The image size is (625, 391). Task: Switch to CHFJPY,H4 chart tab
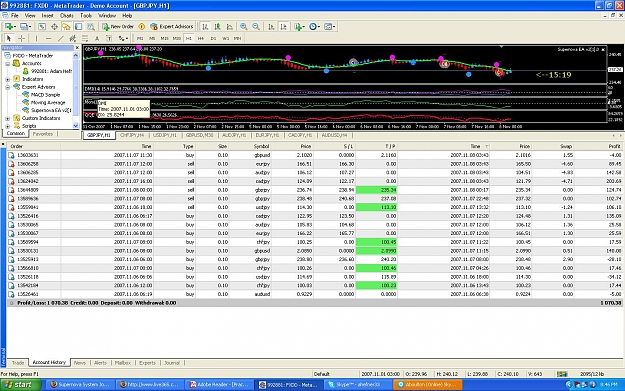132,135
